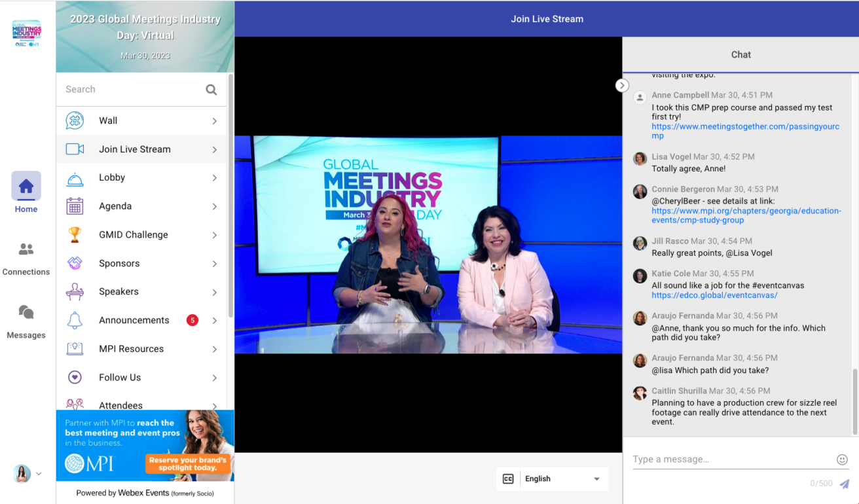Click the Lobby bell cloche icon

75,178
